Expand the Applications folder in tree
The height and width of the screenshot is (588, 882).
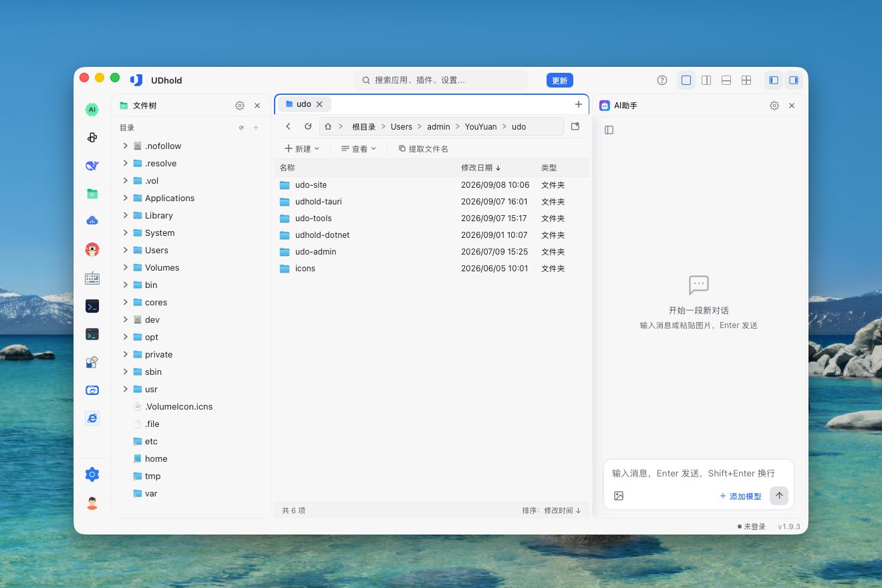(x=125, y=198)
